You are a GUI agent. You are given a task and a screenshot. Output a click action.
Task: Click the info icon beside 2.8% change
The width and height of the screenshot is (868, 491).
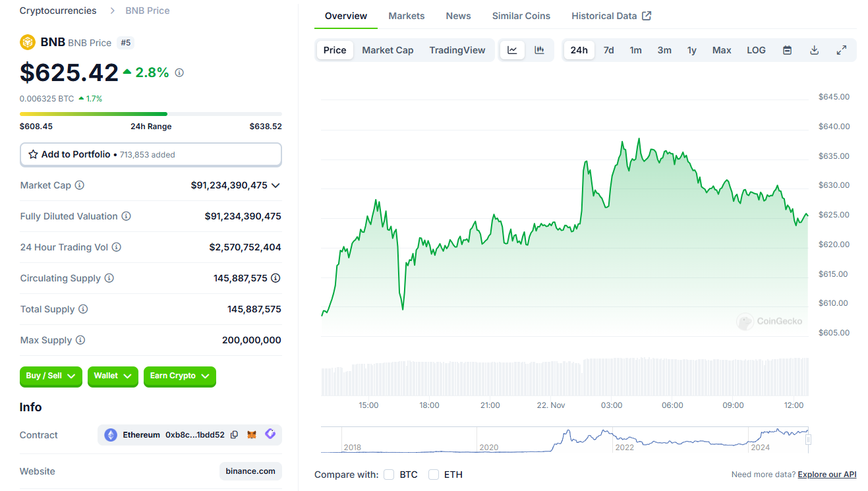pos(179,72)
